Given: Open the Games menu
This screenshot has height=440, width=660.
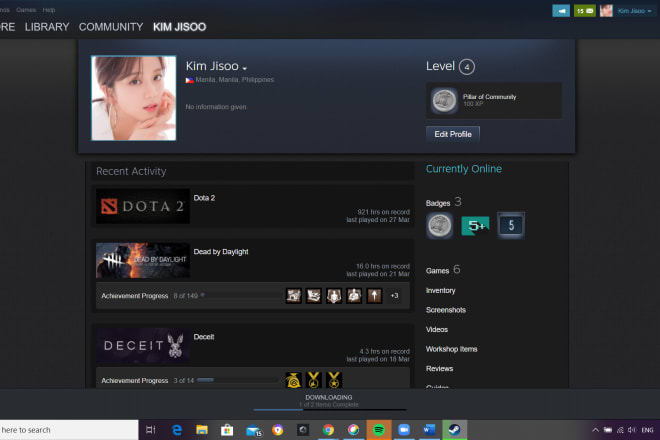Looking at the screenshot, I should pyautogui.click(x=26, y=10).
